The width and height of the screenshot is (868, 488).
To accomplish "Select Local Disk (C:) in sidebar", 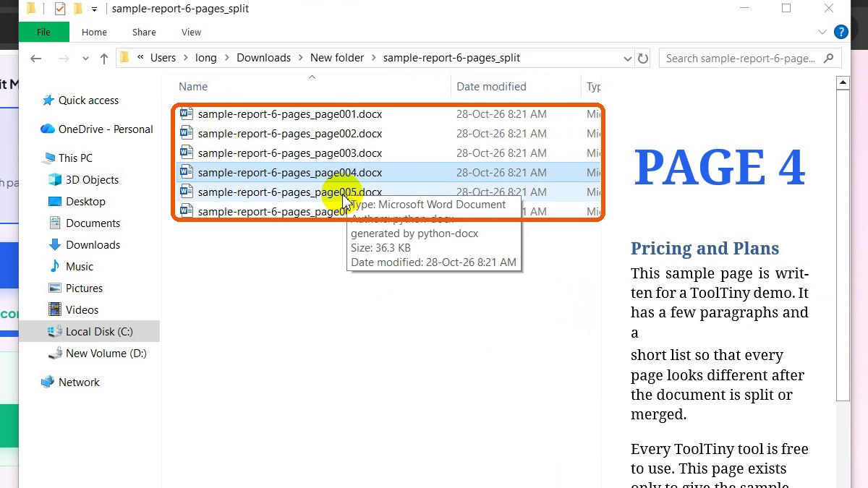I will click(99, 332).
